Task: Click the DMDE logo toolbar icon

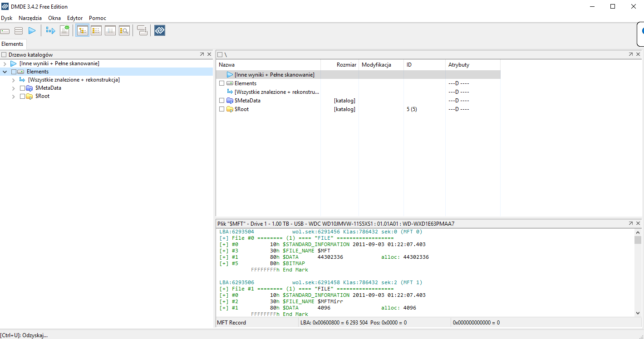Action: click(160, 30)
